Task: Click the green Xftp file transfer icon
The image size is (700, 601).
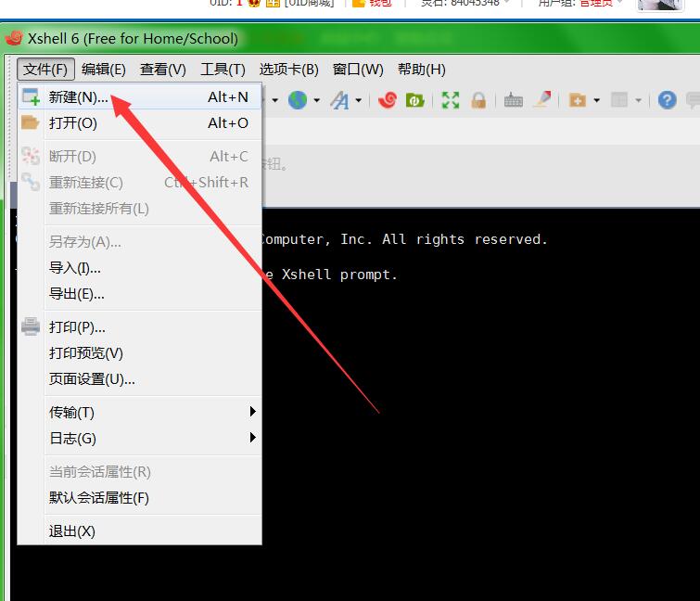Action: (414, 100)
